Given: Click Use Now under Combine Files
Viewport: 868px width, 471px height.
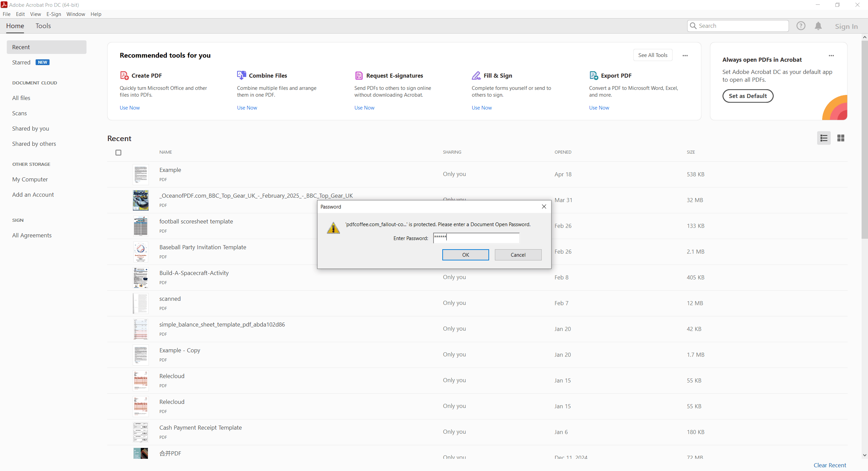Looking at the screenshot, I should 247,108.
